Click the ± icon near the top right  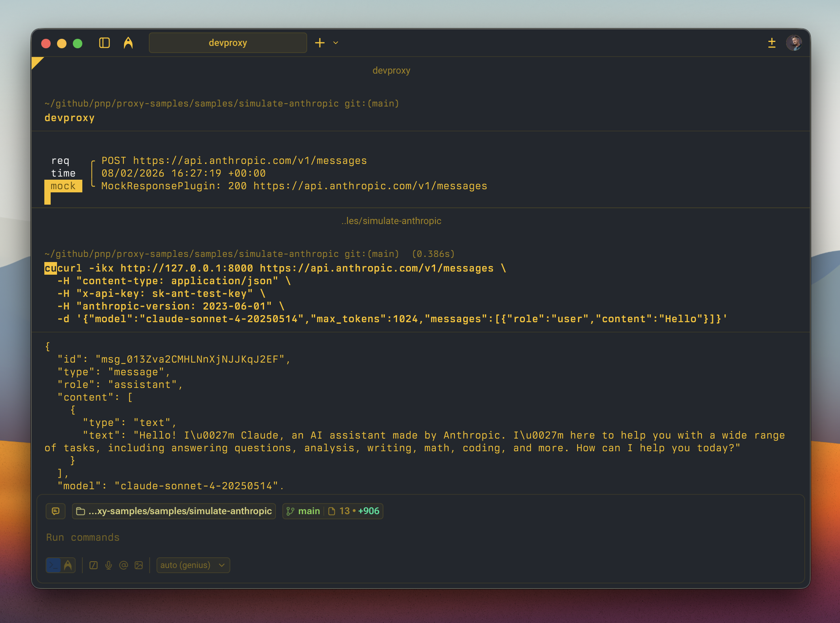click(x=772, y=43)
